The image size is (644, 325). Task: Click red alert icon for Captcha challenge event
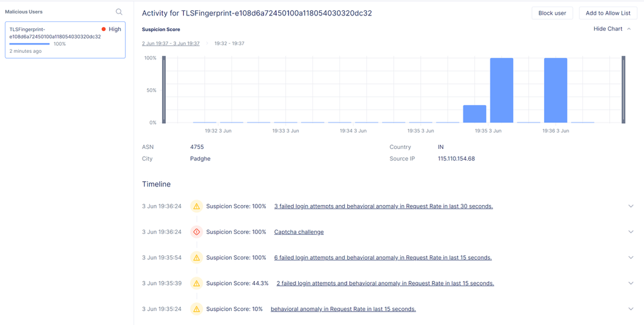(x=196, y=232)
